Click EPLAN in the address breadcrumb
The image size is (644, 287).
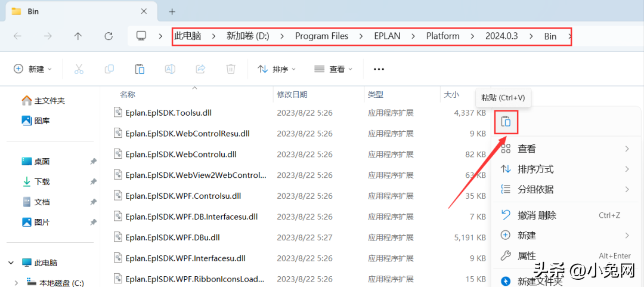387,36
